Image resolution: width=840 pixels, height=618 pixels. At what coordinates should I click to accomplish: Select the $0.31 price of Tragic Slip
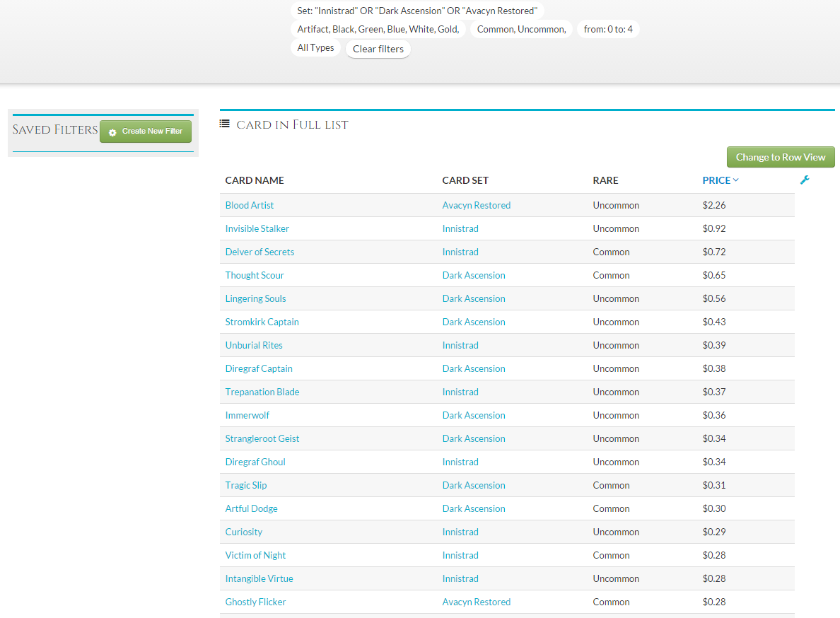click(x=714, y=485)
